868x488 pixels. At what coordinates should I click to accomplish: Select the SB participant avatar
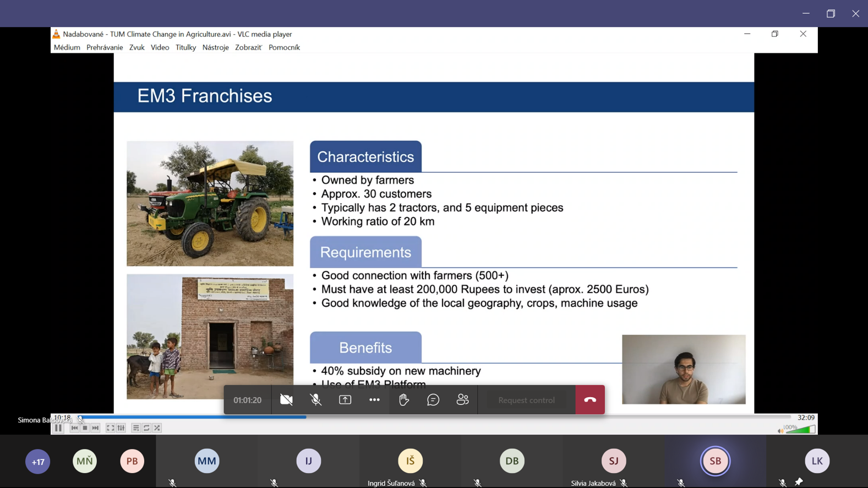715,461
